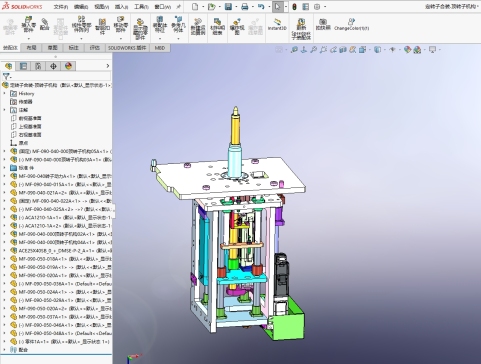The image size is (481, 364).
Task: Click the Print icon
Action: click(245, 7)
